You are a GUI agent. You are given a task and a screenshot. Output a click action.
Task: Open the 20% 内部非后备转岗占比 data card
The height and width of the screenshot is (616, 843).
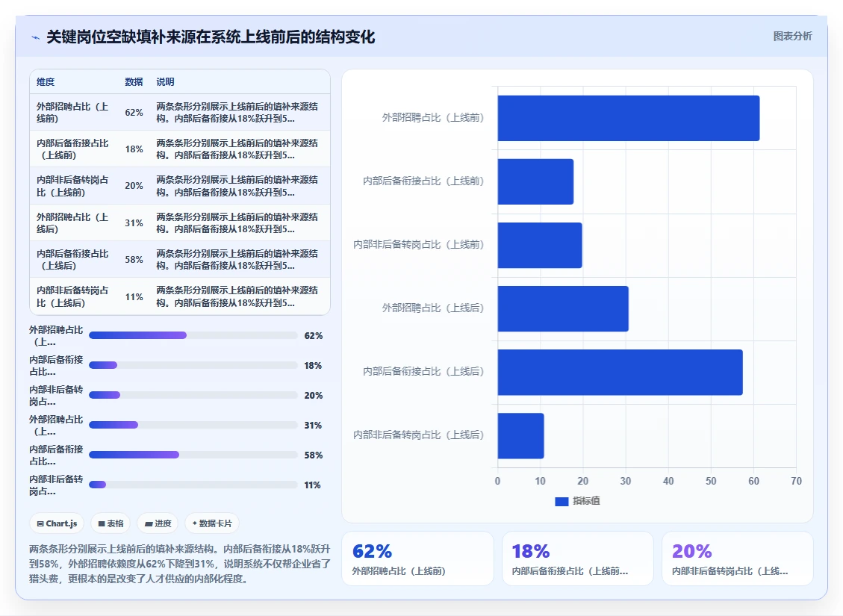[737, 559]
